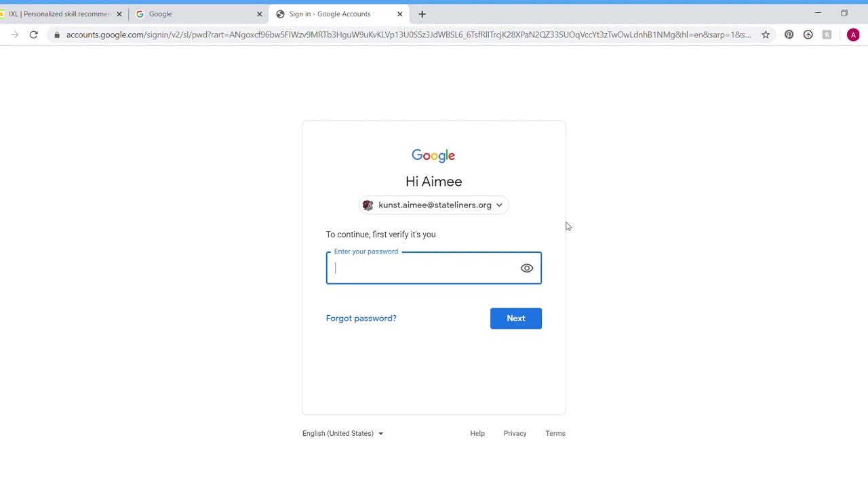Reload the page with the refresh icon

tap(33, 35)
